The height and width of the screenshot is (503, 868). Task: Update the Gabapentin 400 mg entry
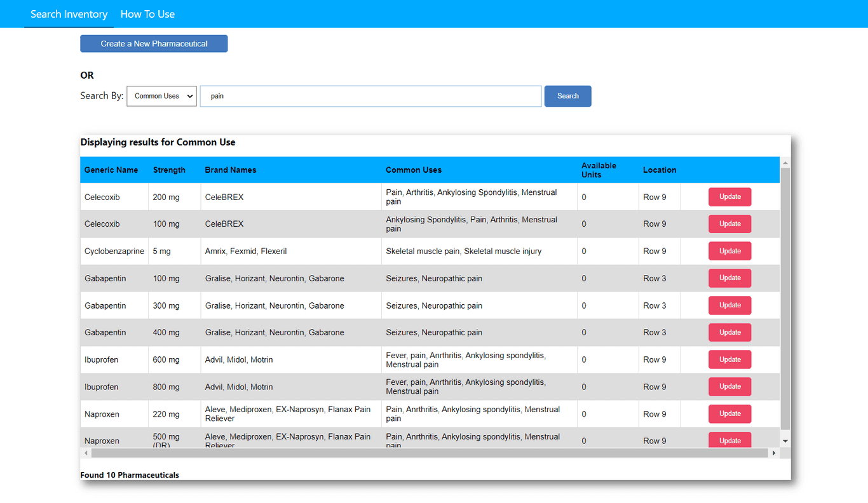pyautogui.click(x=730, y=332)
